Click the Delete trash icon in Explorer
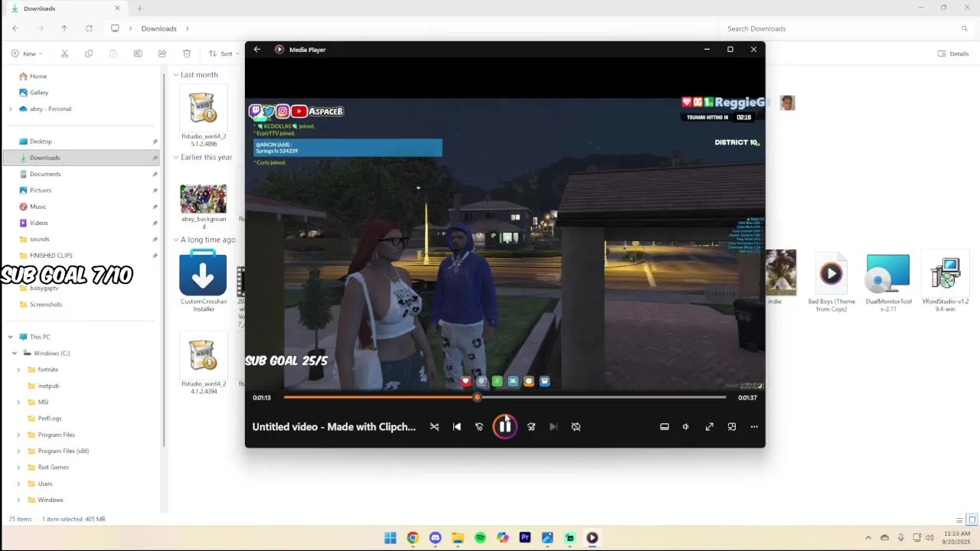The height and width of the screenshot is (551, 980). (187, 54)
